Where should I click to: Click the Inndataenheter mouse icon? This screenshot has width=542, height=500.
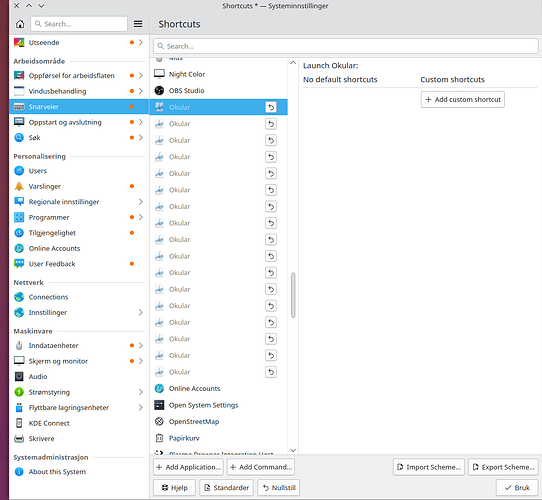coord(19,345)
